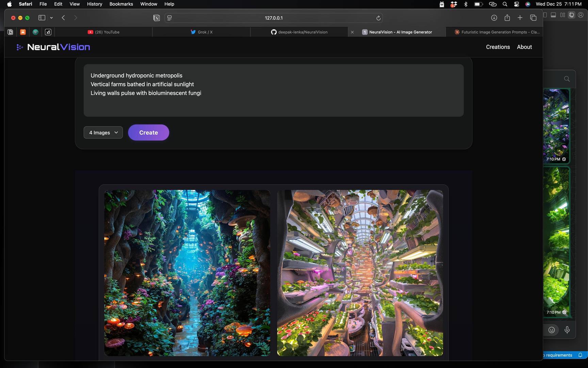The image size is (588, 368).
Task: Click the NeuralVision logo icon in the header
Action: pyautogui.click(x=20, y=47)
